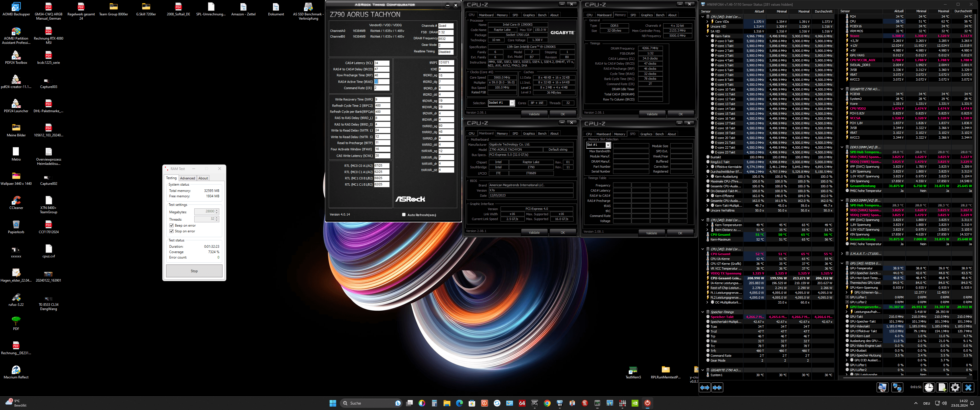980x410 pixels.
Task: Open the Socket #1 selection dropdown in CPU-Z
Action: [512, 103]
